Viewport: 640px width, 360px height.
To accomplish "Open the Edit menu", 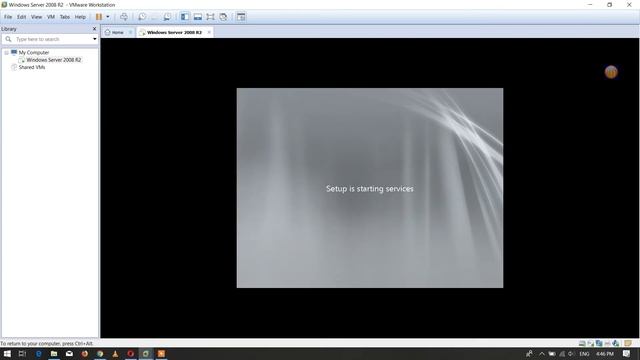I will 21,17.
